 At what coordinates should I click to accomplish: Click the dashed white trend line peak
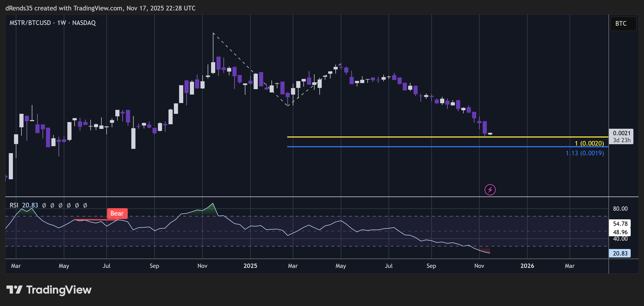[x=213, y=33]
